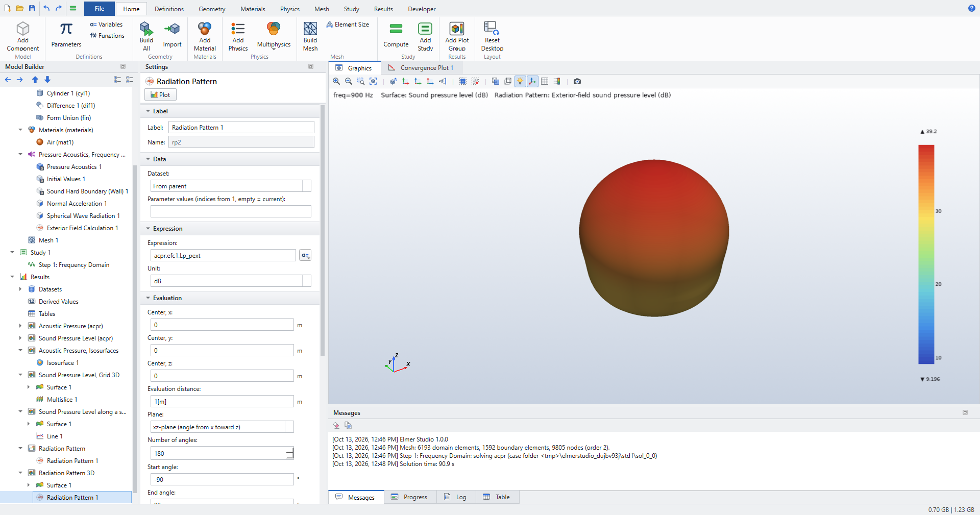Move node up in Model Builder

point(35,80)
